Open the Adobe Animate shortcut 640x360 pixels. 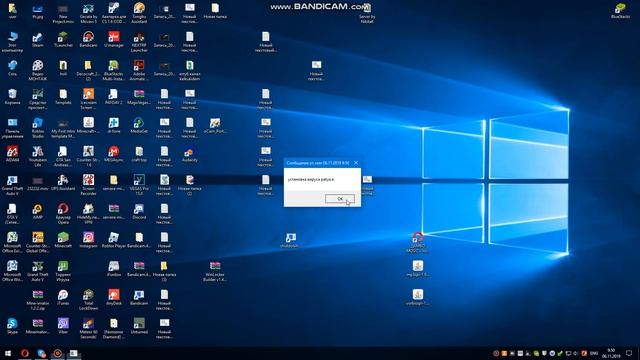[139, 70]
